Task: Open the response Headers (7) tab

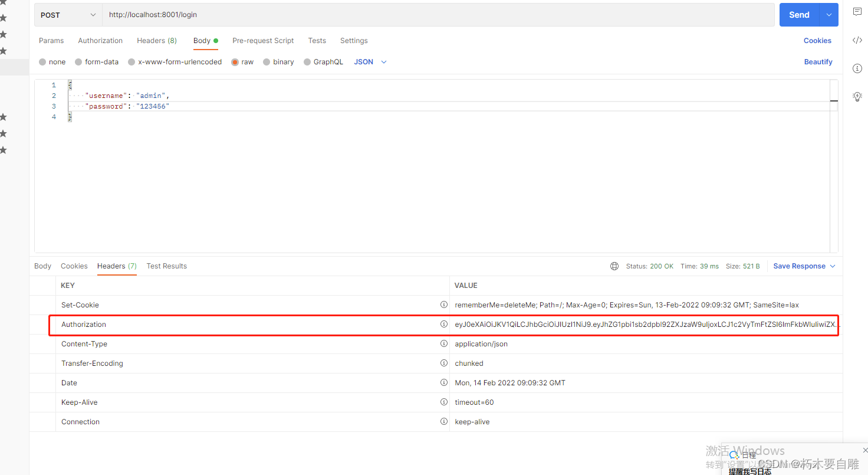Action: tap(117, 266)
